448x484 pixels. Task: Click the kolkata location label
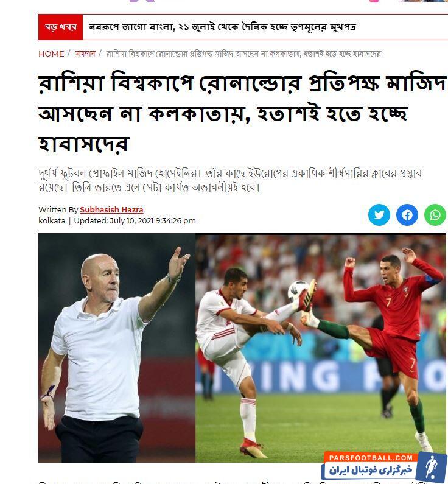coord(52,221)
